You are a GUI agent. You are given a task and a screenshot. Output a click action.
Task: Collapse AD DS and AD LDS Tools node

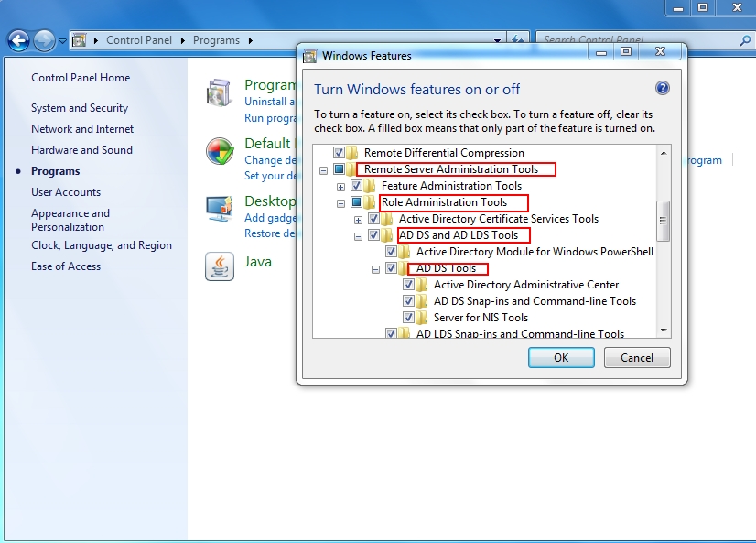pyautogui.click(x=358, y=237)
